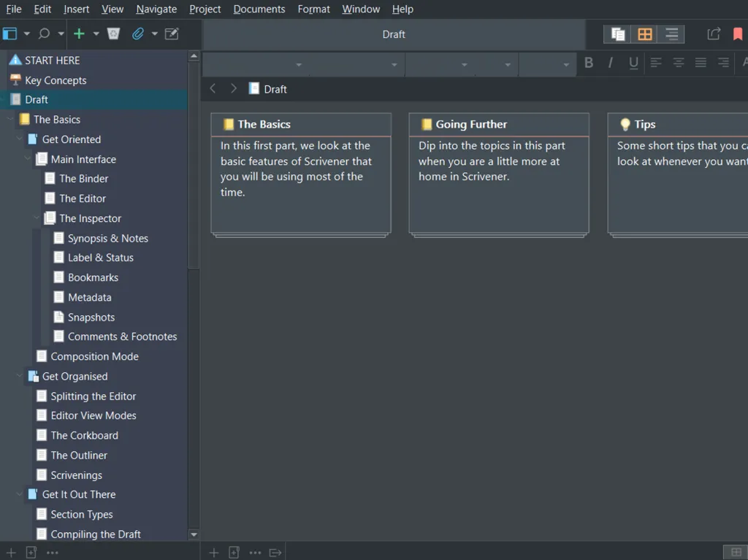Click the green Add new document icon
Screen dimensions: 748x560
coord(79,34)
